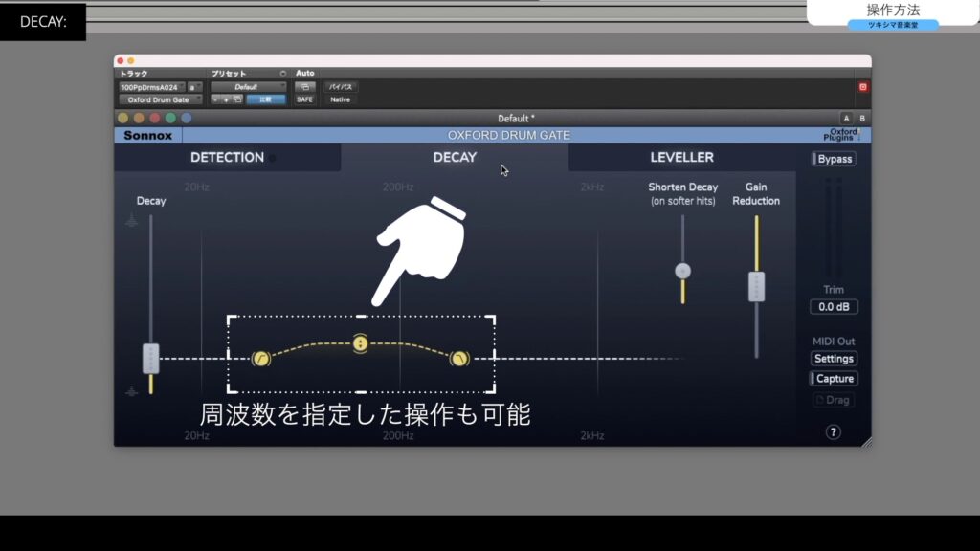
Task: Click the bottom '20Hz' frequency label
Action: (197, 435)
